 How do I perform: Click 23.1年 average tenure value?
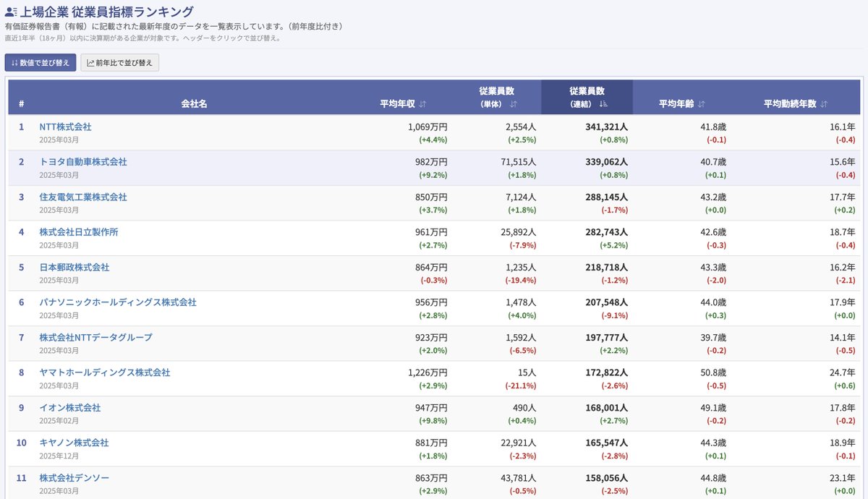tap(842, 478)
